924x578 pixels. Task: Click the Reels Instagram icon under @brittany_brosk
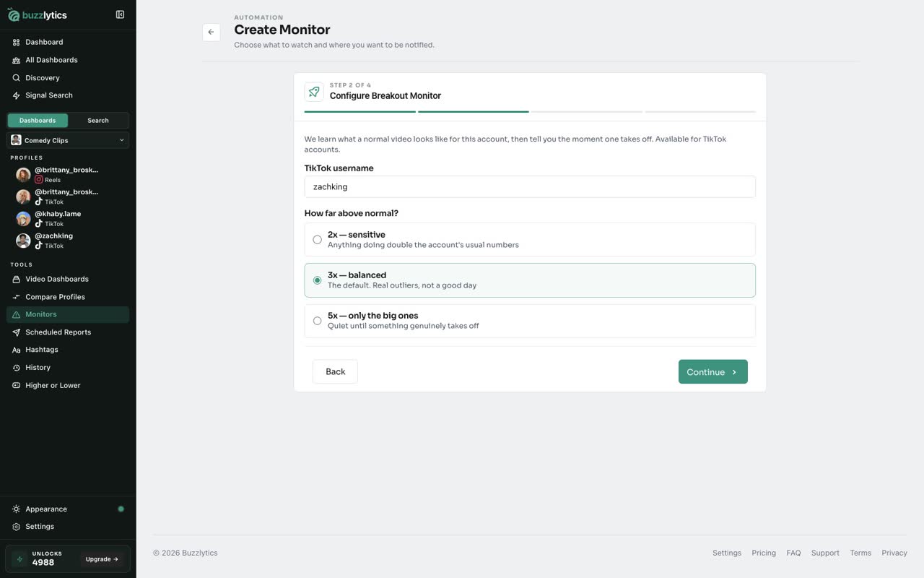click(x=39, y=180)
